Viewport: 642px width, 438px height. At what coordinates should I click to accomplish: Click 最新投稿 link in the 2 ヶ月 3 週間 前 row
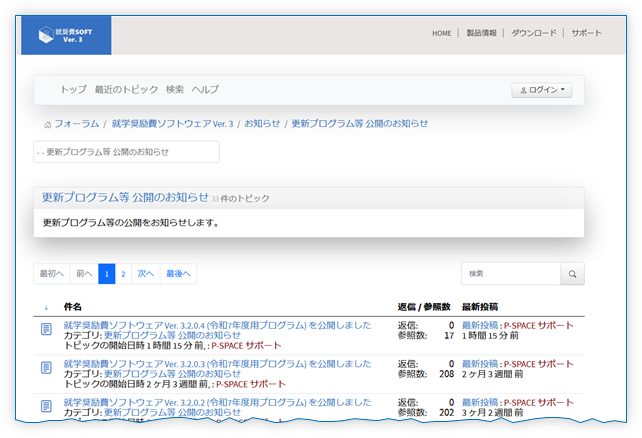click(480, 364)
